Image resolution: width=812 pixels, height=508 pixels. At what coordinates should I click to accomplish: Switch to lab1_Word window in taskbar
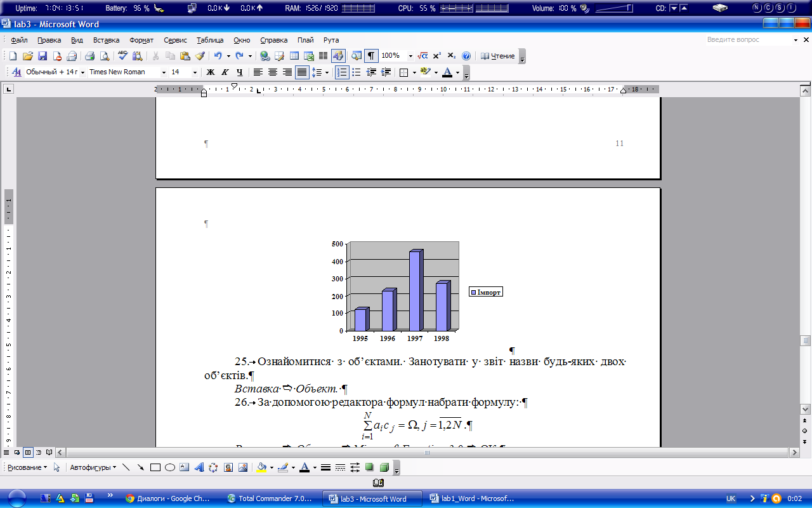coord(472,498)
